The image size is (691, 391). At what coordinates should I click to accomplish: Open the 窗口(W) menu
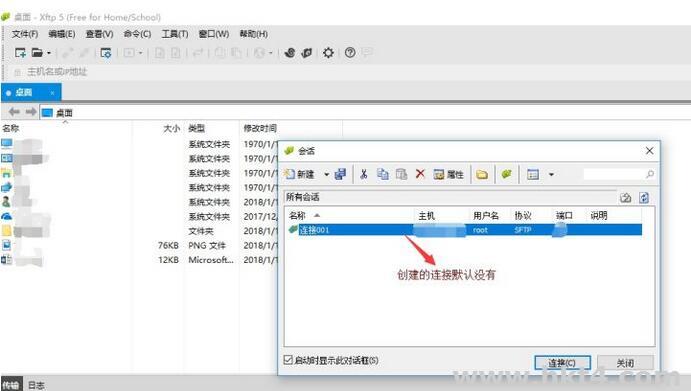point(214,34)
